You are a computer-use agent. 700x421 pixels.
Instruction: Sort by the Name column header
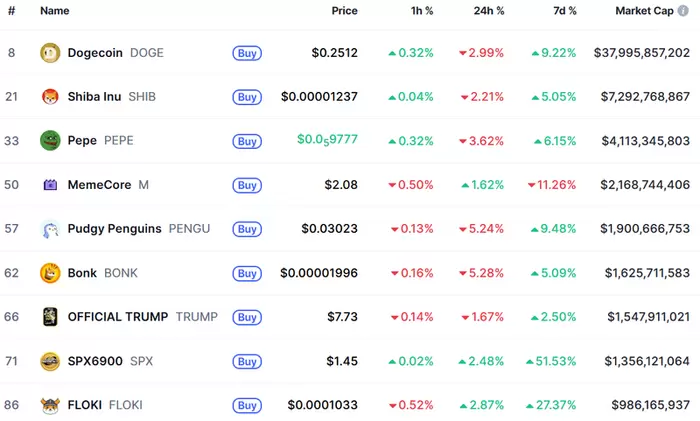(x=54, y=11)
